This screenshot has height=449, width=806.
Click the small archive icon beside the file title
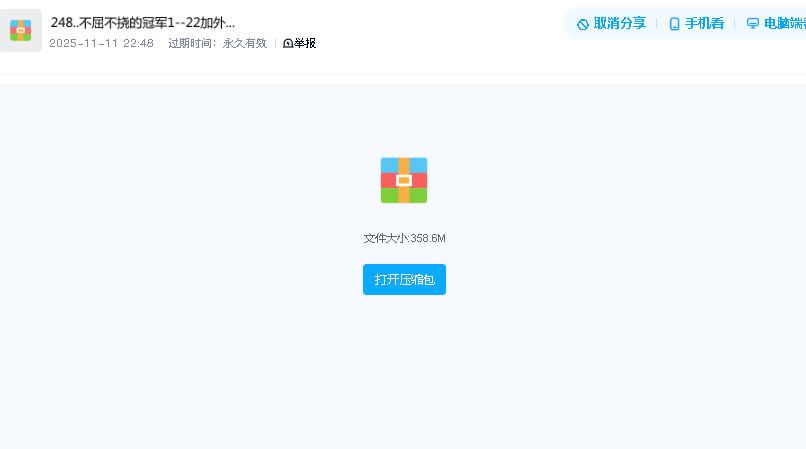coord(21,30)
